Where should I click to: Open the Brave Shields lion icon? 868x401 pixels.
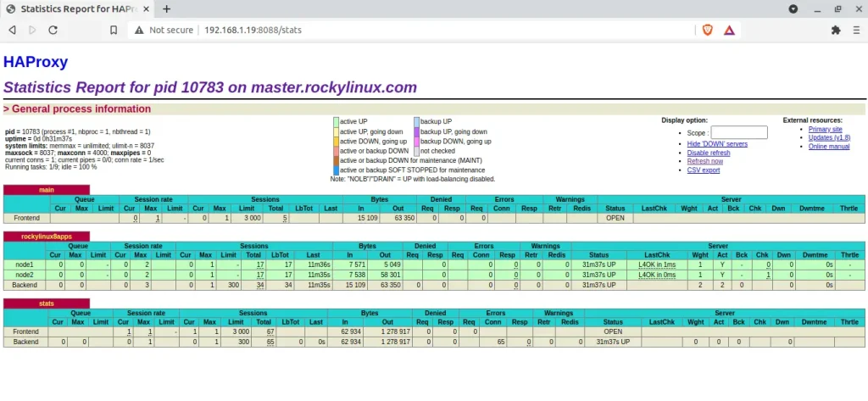pyautogui.click(x=708, y=30)
